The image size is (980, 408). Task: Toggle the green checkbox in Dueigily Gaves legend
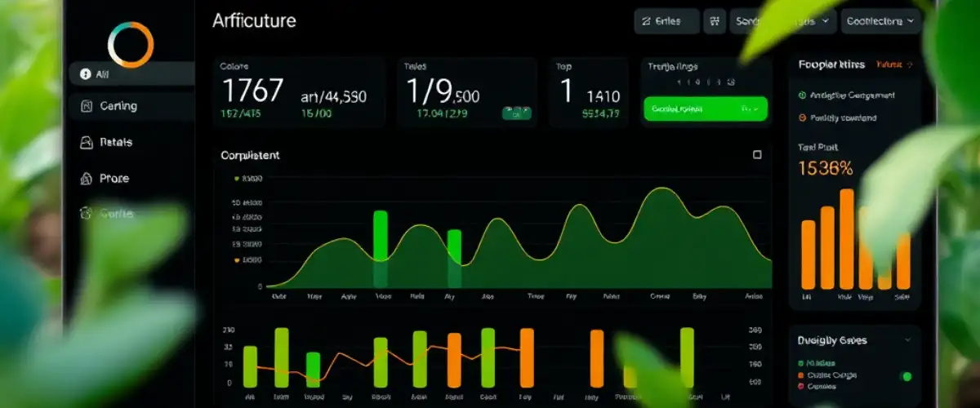click(800, 363)
